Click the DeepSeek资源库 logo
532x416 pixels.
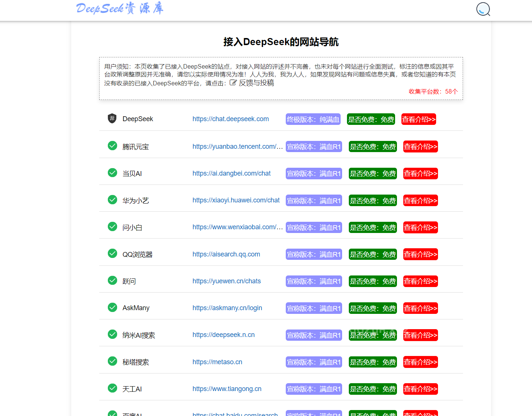[120, 8]
